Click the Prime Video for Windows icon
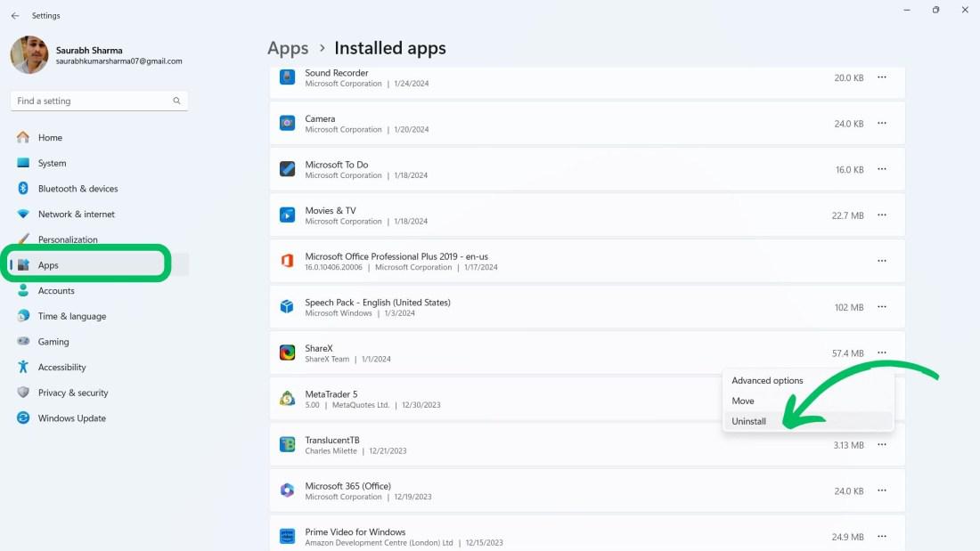Viewport: 980px width, 551px height. coord(287,537)
